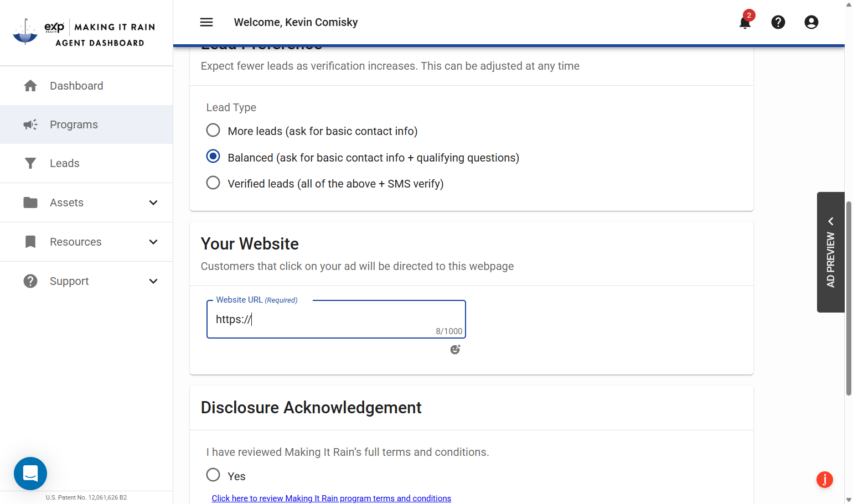This screenshot has width=853, height=504.
Task: Select More leads radio option
Action: [213, 131]
